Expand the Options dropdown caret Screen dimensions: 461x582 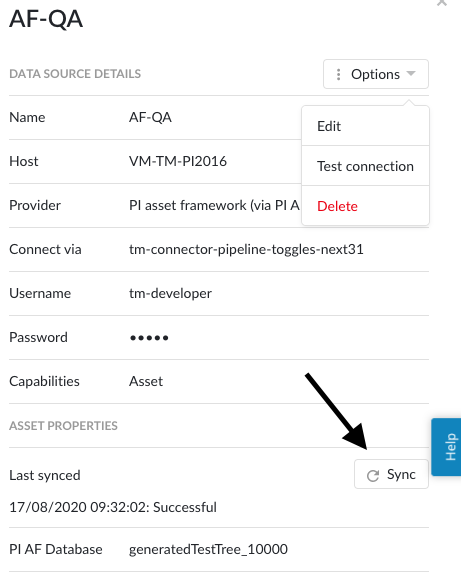tap(411, 73)
